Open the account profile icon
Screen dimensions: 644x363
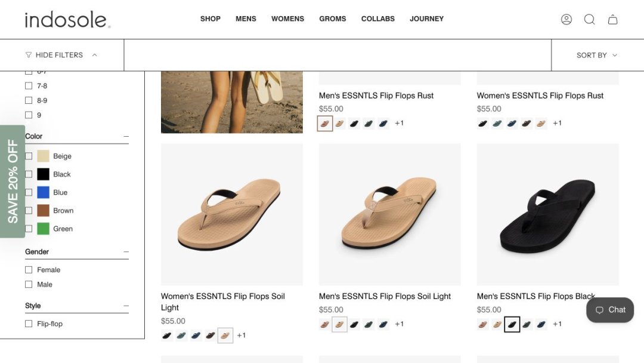click(x=566, y=19)
